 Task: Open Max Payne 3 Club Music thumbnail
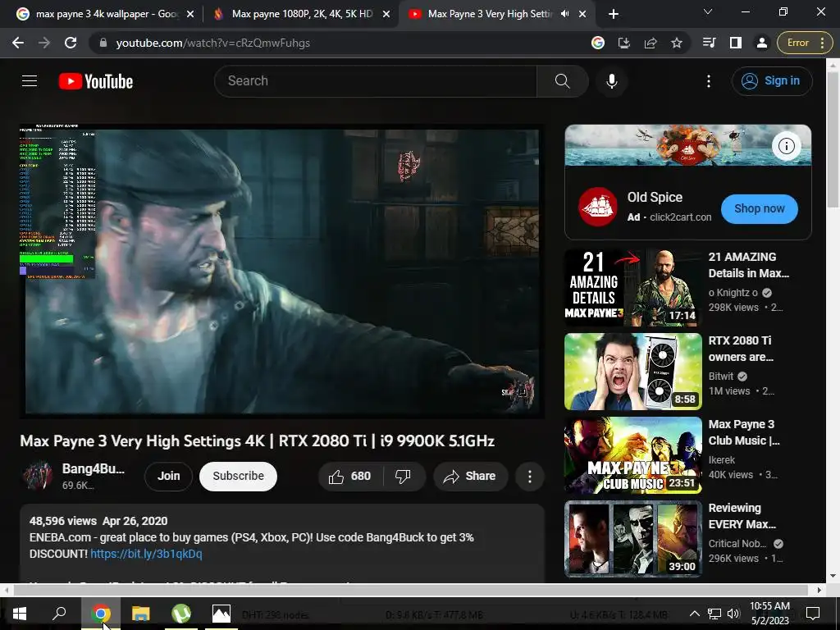point(632,455)
